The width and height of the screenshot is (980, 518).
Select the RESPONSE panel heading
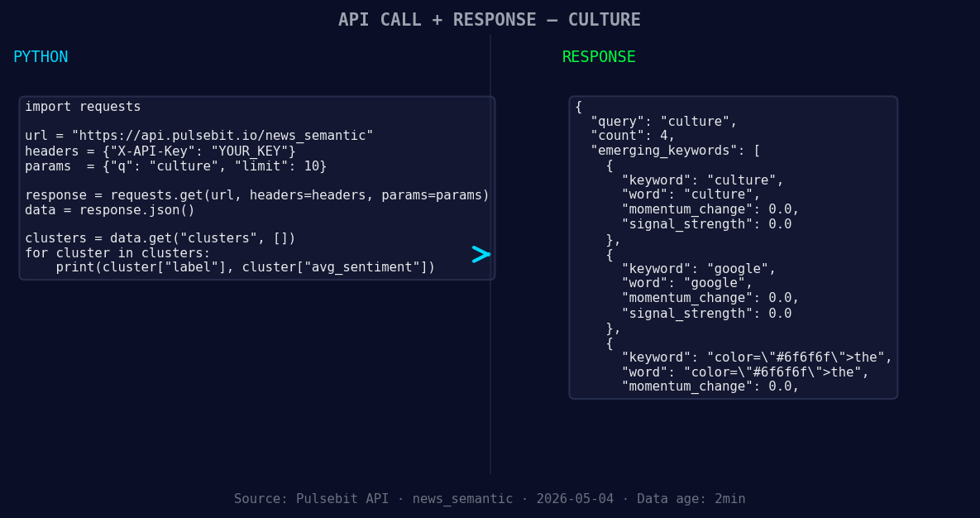[599, 57]
